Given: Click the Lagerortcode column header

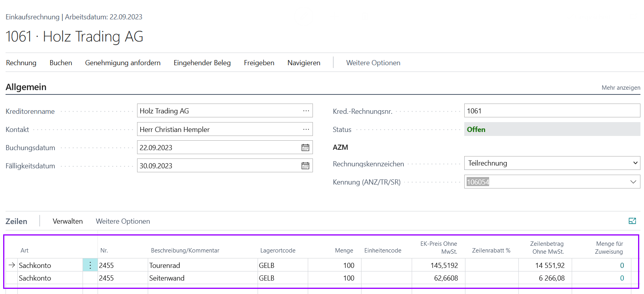Looking at the screenshot, I should pyautogui.click(x=278, y=251).
